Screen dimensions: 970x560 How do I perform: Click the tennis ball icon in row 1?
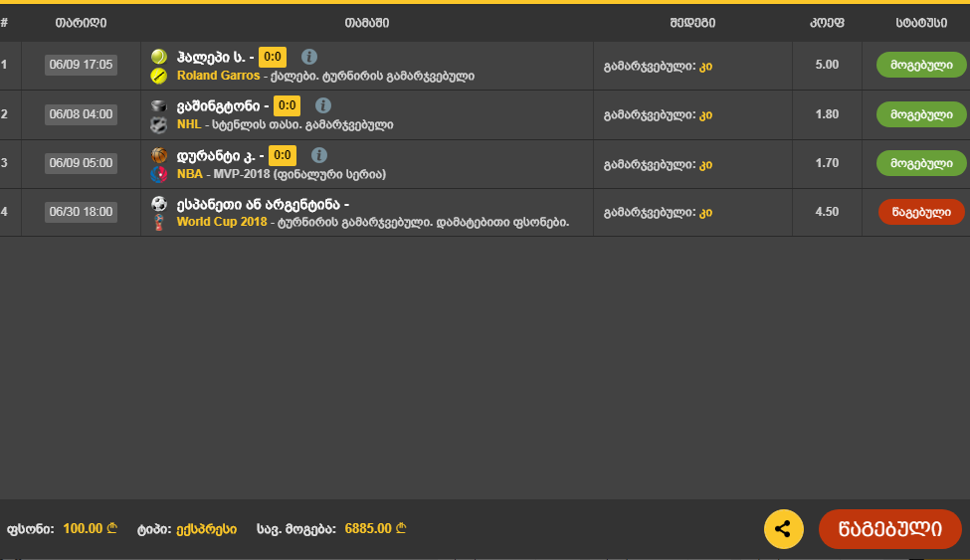pyautogui.click(x=159, y=57)
